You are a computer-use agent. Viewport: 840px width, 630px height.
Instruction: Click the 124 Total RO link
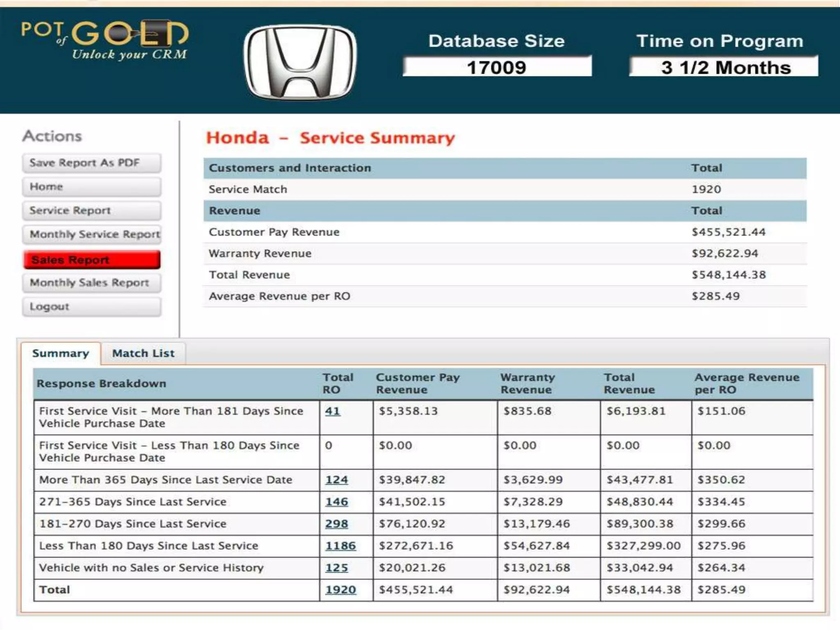tap(336, 480)
